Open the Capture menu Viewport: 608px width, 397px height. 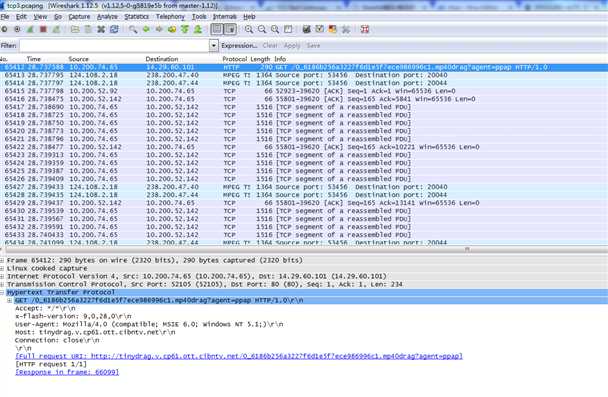pyautogui.click(x=79, y=17)
